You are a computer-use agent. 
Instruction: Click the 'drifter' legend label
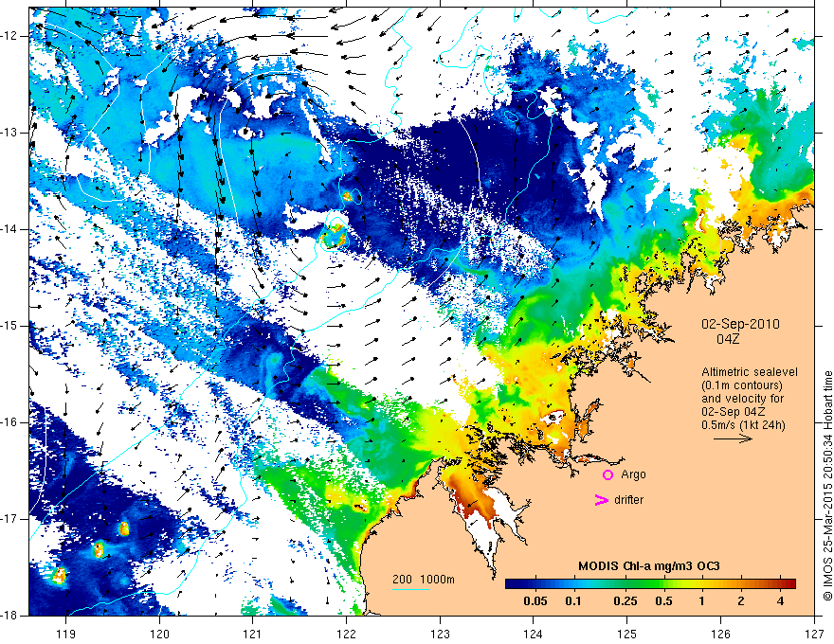pos(628,500)
